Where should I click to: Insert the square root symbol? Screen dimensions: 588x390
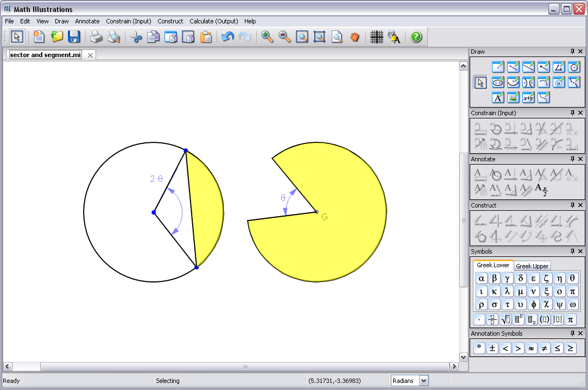[507, 319]
